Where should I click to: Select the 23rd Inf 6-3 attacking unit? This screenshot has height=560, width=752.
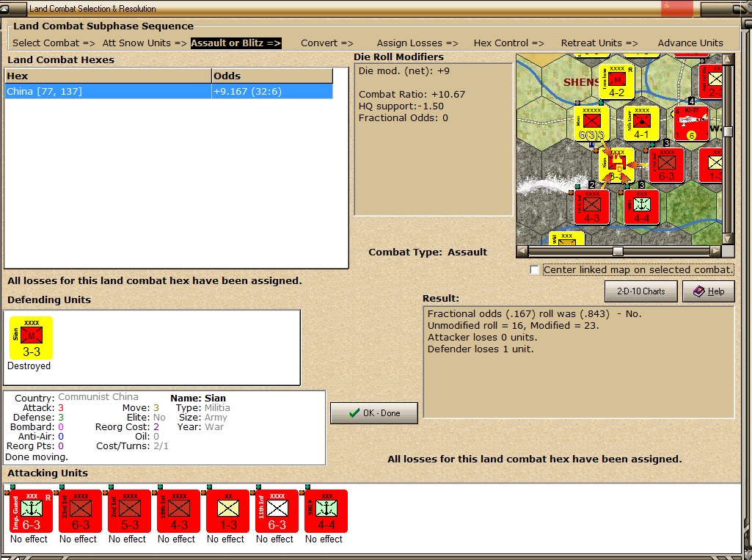(80, 511)
